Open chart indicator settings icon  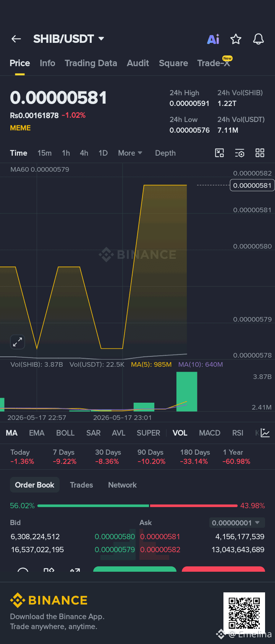[239, 153]
